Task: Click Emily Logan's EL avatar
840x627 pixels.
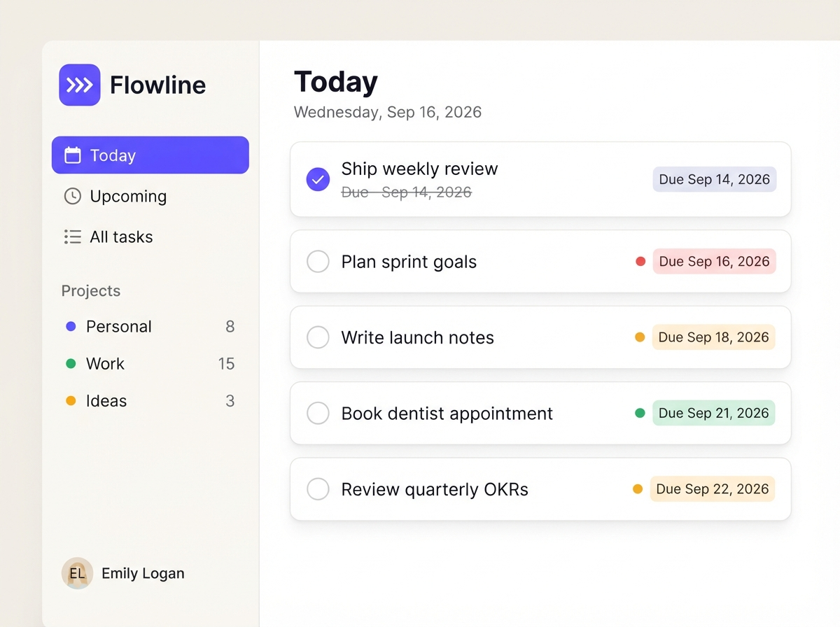Action: [77, 573]
